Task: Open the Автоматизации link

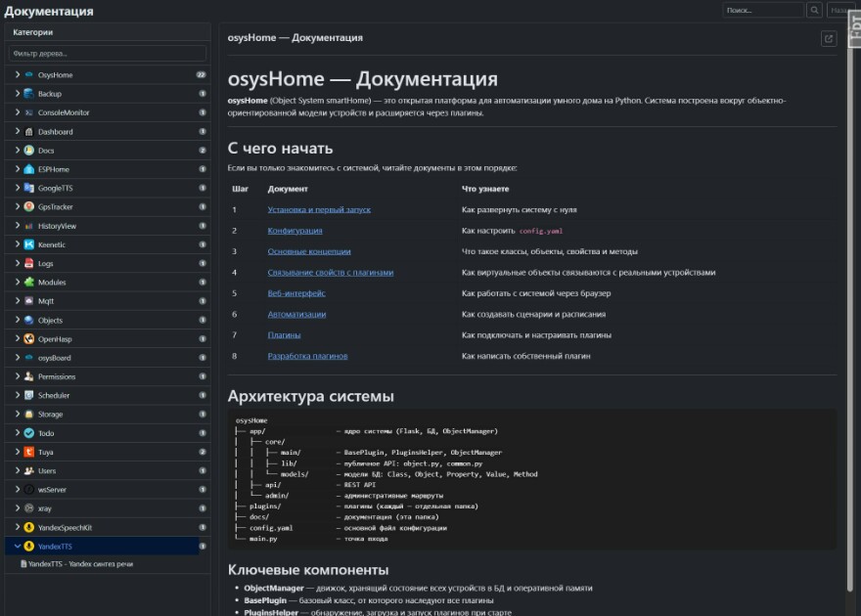Action: pyautogui.click(x=296, y=314)
